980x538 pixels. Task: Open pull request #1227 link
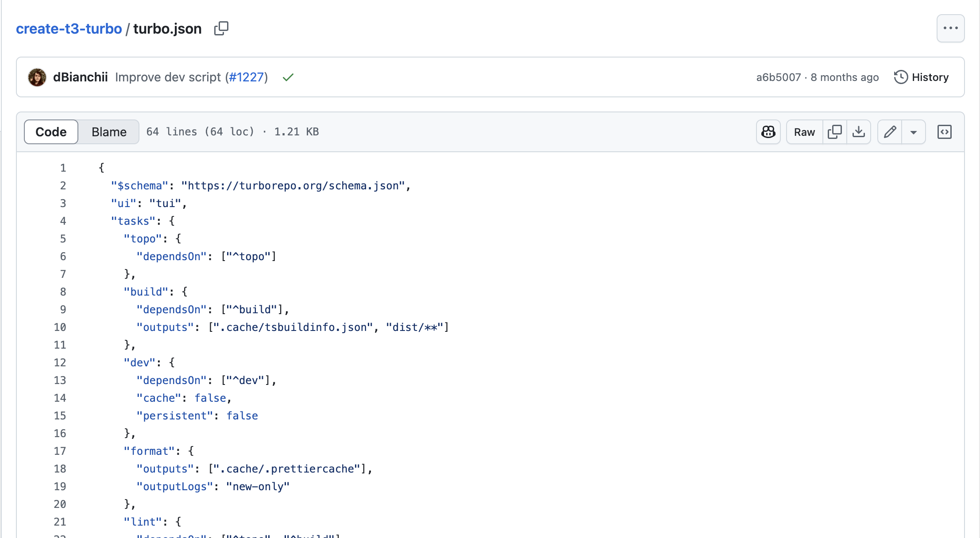(x=247, y=77)
